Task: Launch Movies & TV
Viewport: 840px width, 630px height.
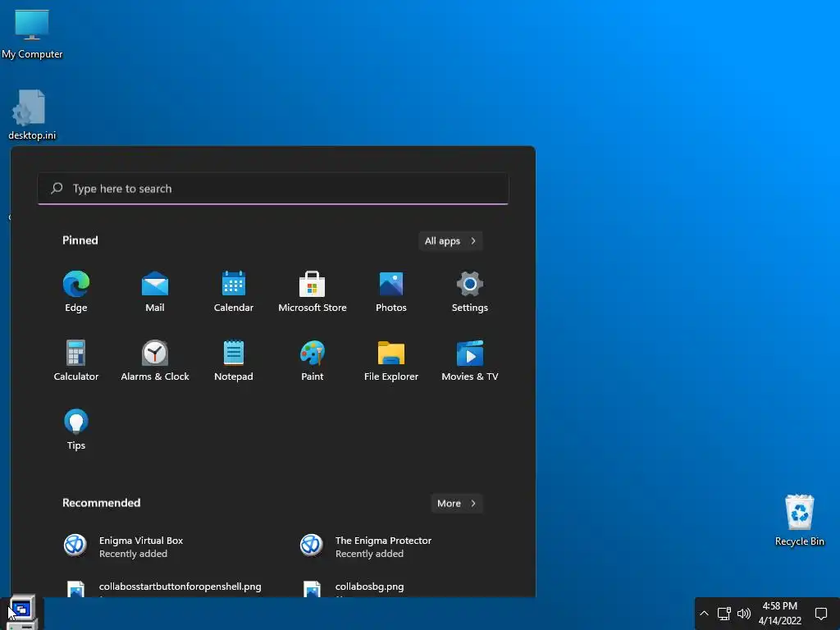Action: pos(470,361)
